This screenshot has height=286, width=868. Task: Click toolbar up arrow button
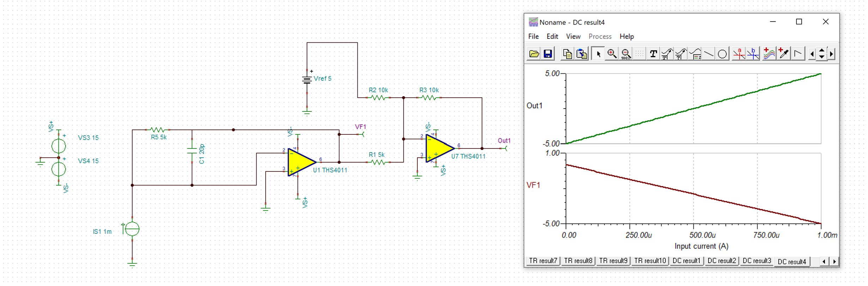[822, 51]
